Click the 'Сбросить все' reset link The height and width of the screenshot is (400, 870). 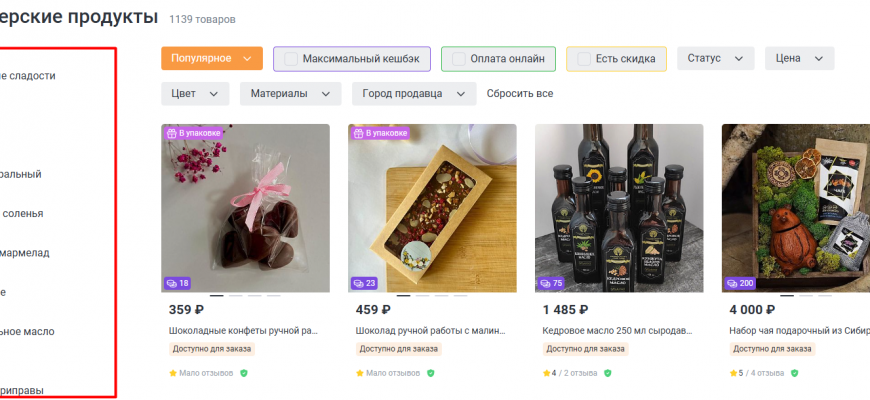520,94
